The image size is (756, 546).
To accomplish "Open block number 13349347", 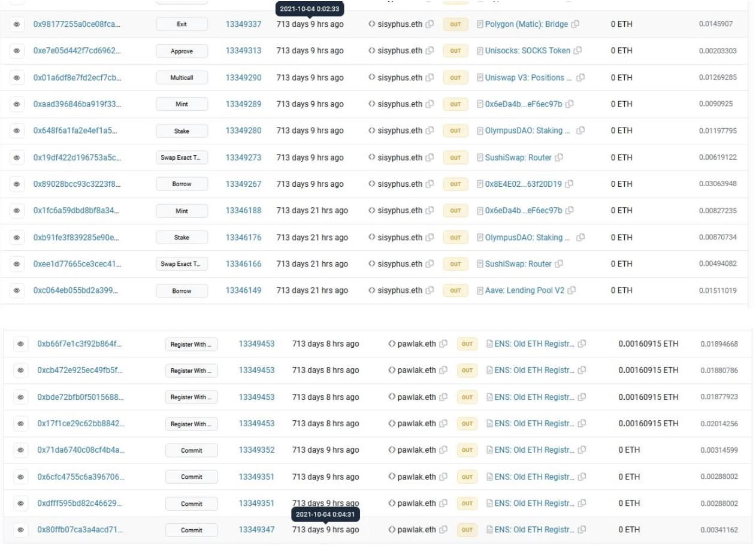I will click(256, 530).
